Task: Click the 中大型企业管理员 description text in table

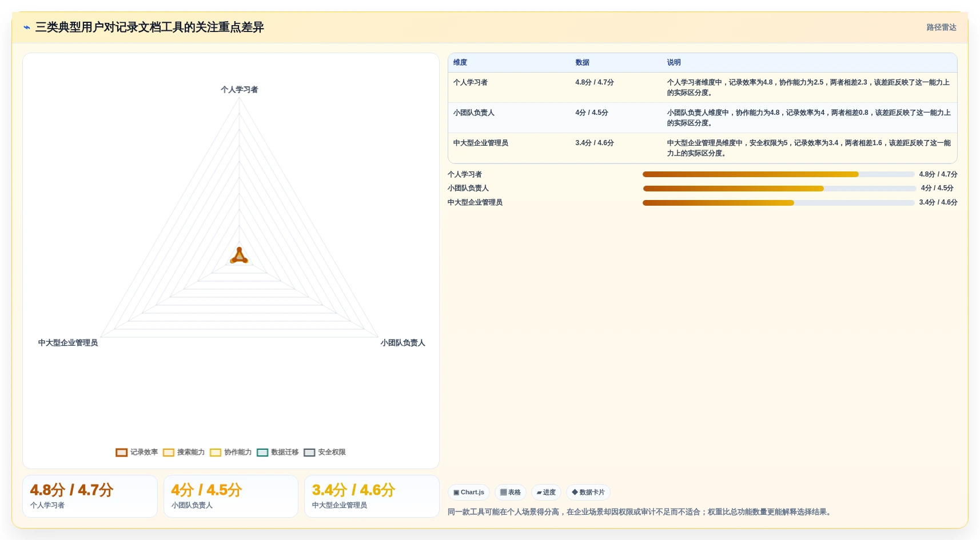Action: pyautogui.click(x=808, y=148)
